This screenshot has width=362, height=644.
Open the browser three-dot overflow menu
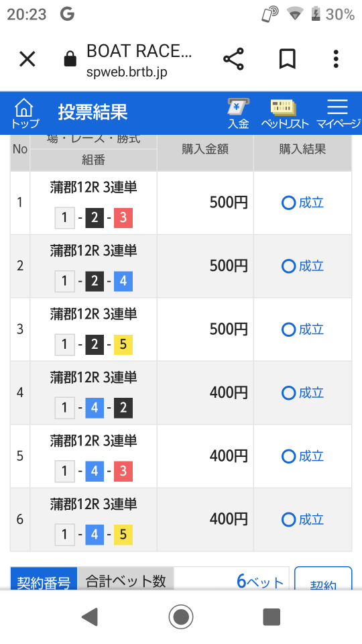pos(336,59)
